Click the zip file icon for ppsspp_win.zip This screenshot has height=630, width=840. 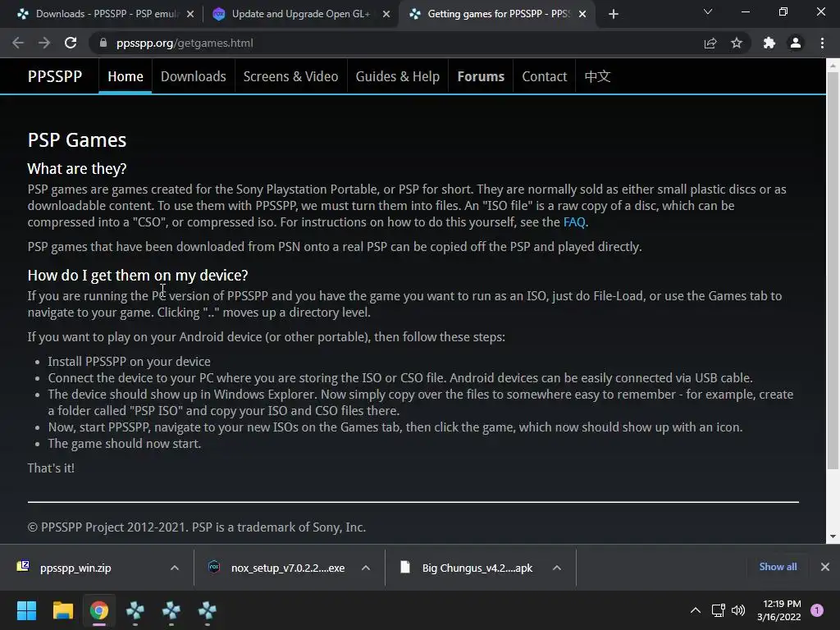(23, 566)
